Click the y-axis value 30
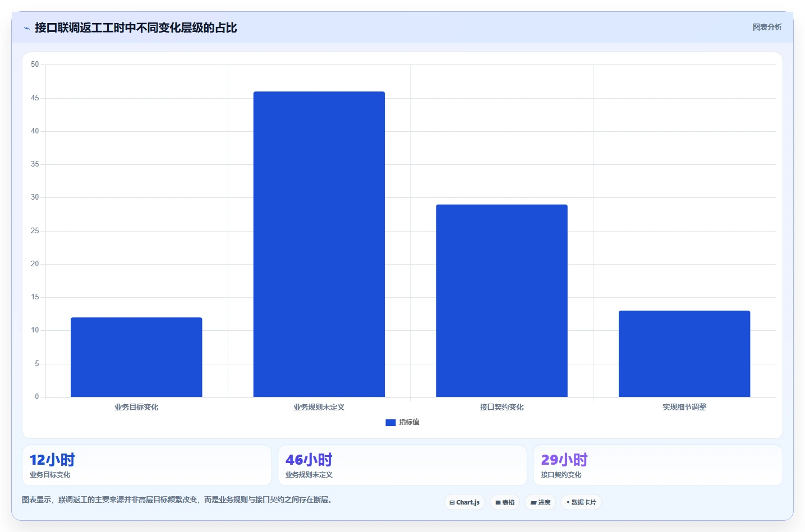 point(35,197)
